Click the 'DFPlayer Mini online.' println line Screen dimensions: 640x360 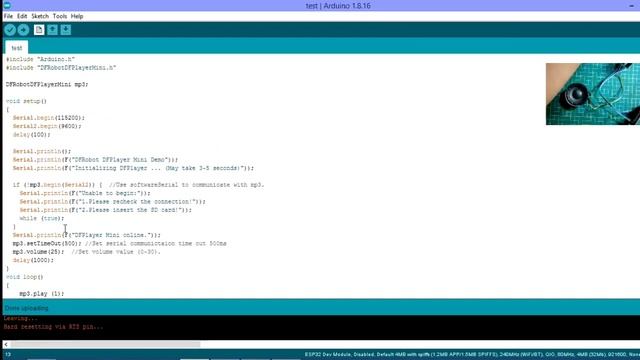[x=87, y=235]
